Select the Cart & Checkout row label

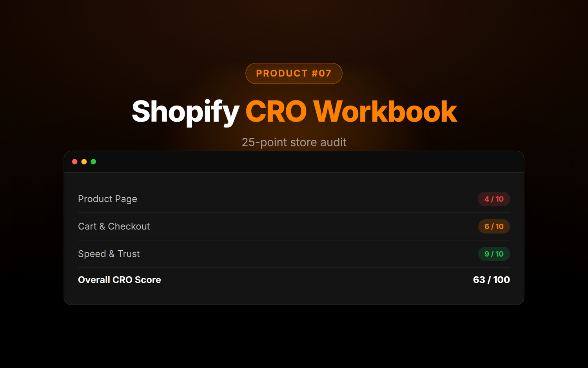pos(114,226)
